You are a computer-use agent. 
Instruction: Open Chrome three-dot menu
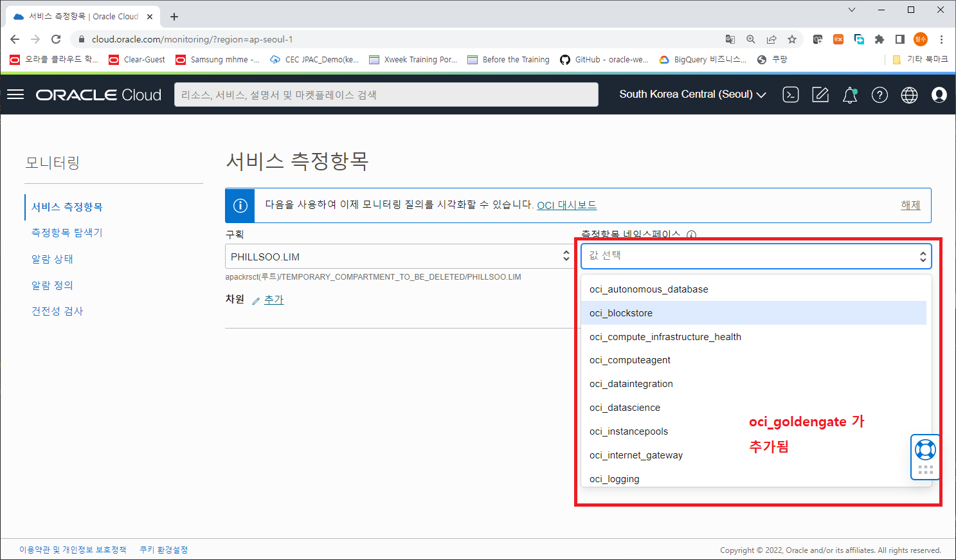tap(941, 39)
